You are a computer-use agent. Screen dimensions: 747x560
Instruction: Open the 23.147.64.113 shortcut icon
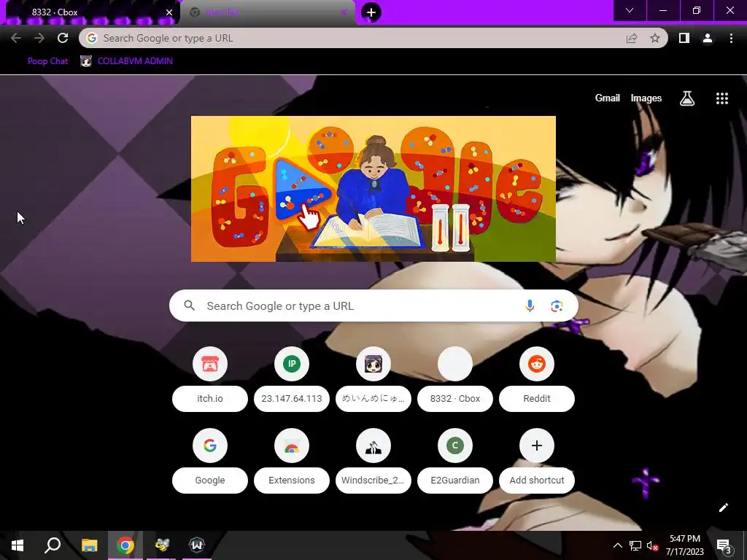click(x=292, y=364)
